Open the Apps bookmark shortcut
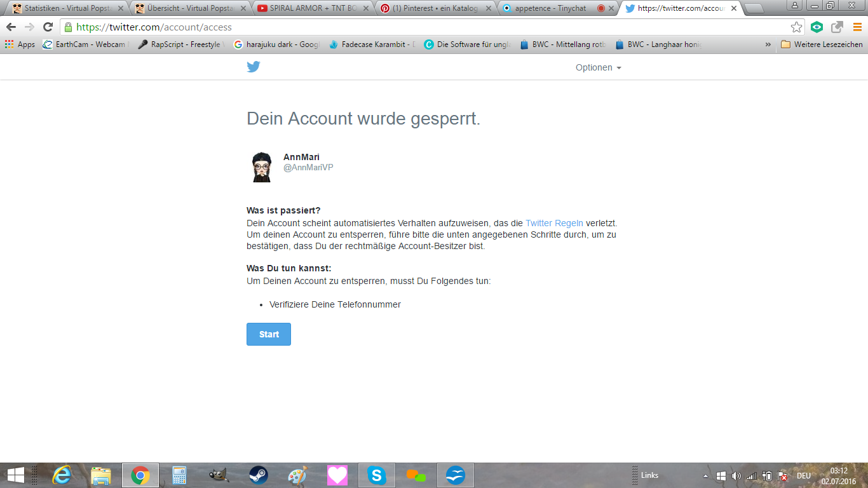The height and width of the screenshot is (488, 868). (x=20, y=44)
